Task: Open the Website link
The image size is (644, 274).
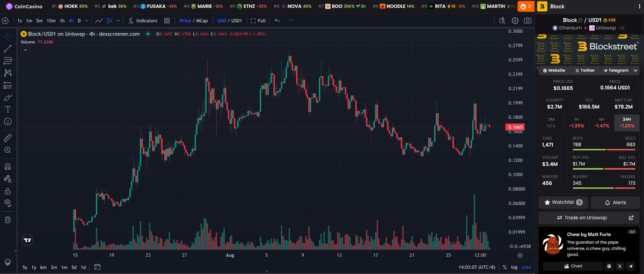Action: pos(554,70)
